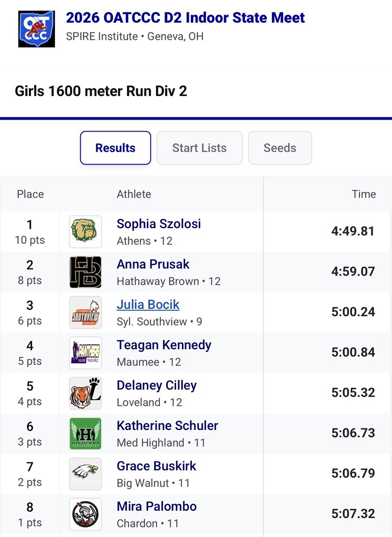Viewport: 392px width, 537px height.
Task: Switch to the Results tab
Action: (115, 148)
